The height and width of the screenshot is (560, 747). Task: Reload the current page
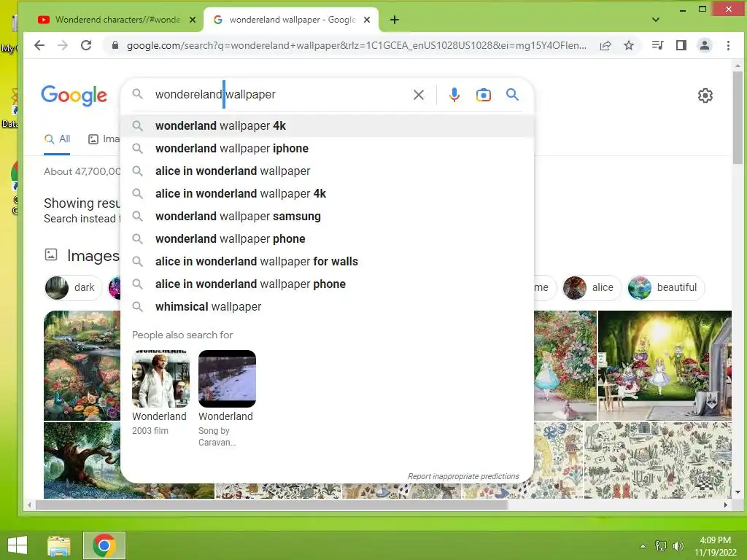click(86, 45)
